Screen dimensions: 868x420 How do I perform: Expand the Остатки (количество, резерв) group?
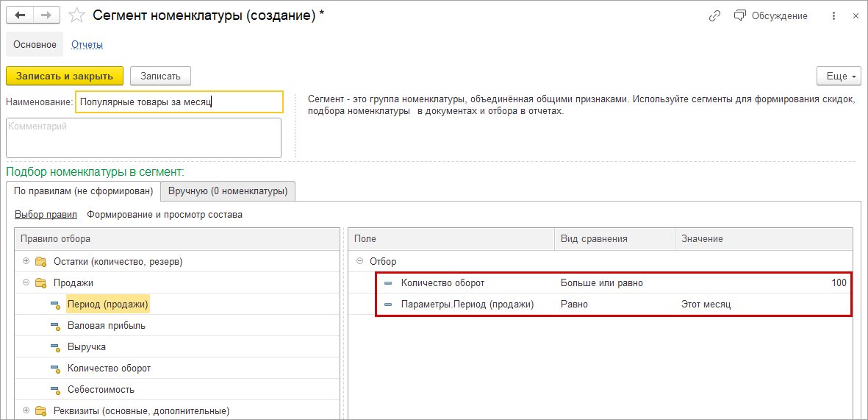(x=26, y=261)
